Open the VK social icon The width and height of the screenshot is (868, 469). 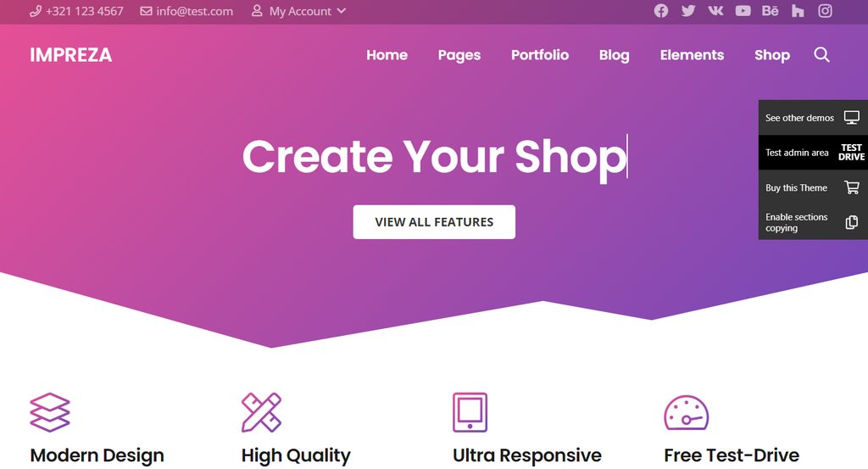click(715, 11)
